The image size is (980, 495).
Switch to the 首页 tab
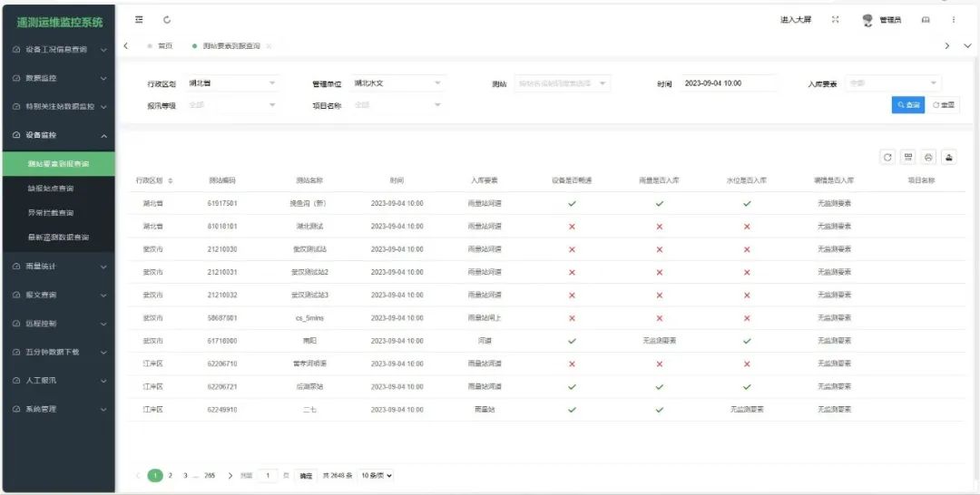point(164,45)
